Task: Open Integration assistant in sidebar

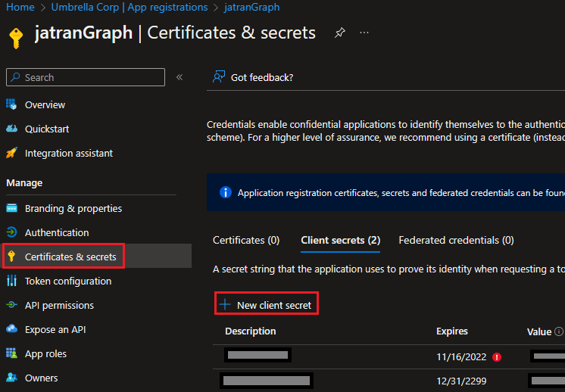Action: pyautogui.click(x=69, y=154)
